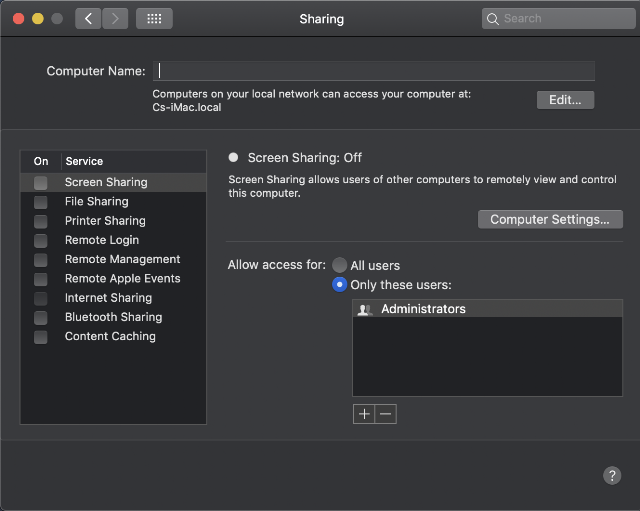Turn on Printer Sharing checkbox

tap(41, 221)
